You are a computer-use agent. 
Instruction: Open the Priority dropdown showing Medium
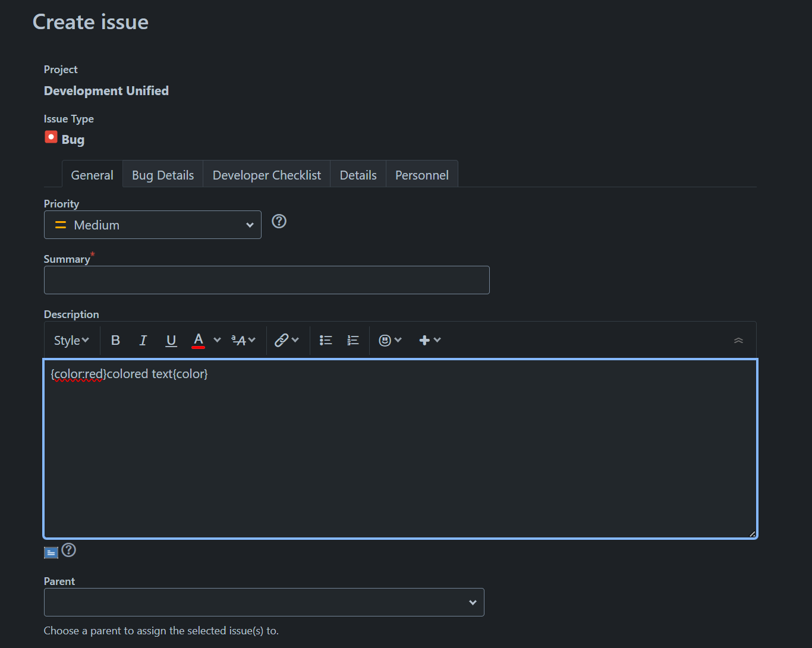tap(152, 225)
